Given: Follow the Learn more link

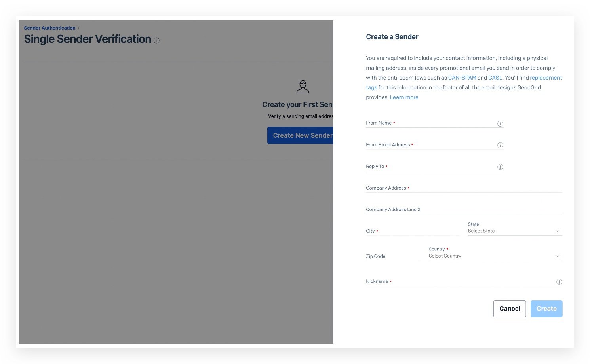Looking at the screenshot, I should 404,97.
